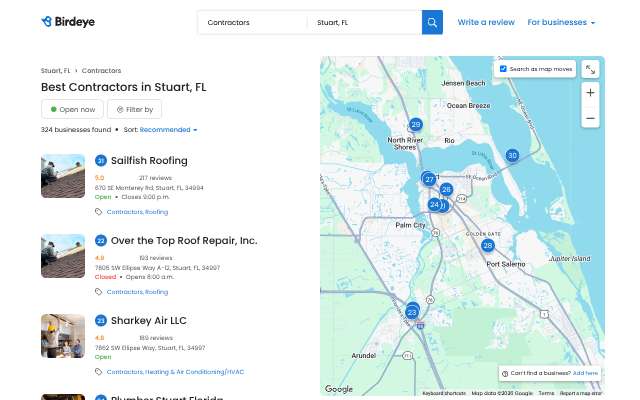Click number badge beside Over the Top Roof Repair
This screenshot has width=640, height=400.
point(101,241)
